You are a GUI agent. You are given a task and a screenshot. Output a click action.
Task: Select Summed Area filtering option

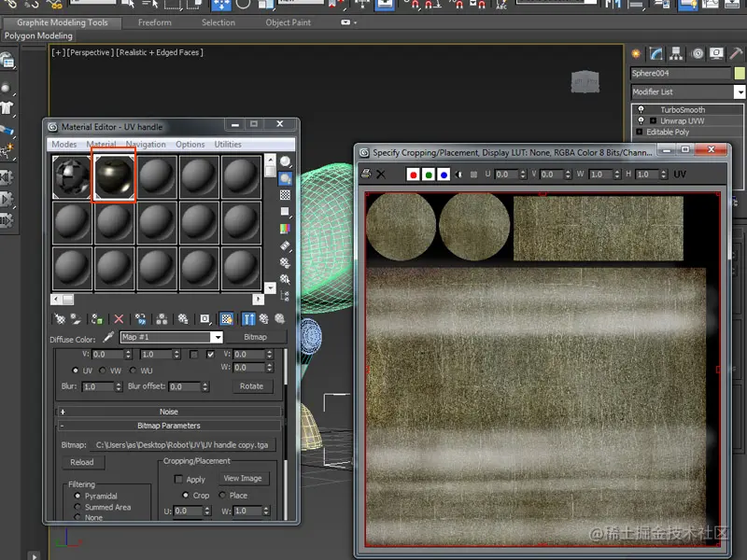tap(78, 507)
